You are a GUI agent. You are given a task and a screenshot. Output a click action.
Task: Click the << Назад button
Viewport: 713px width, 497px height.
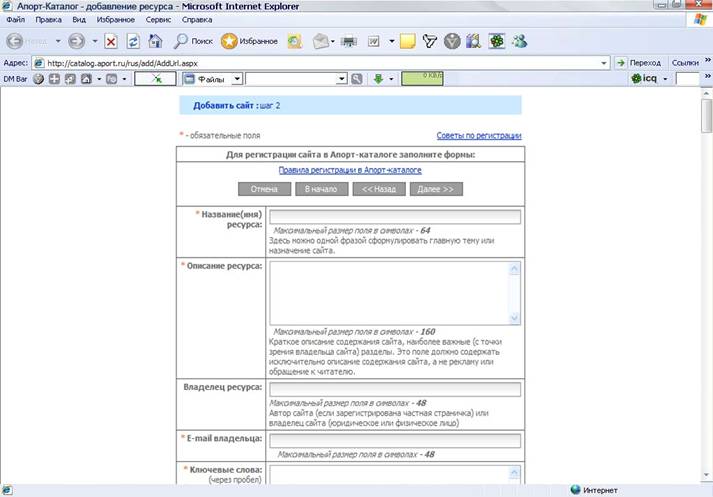pyautogui.click(x=379, y=189)
